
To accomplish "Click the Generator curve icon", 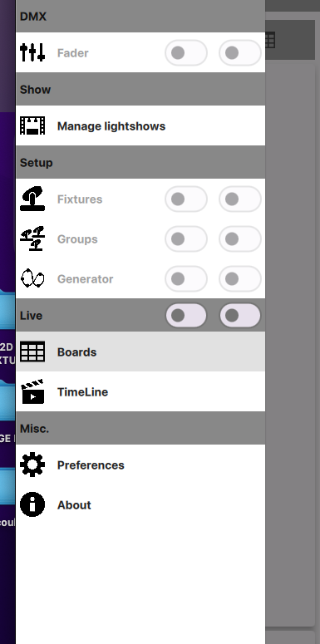I will pyautogui.click(x=32, y=278).
